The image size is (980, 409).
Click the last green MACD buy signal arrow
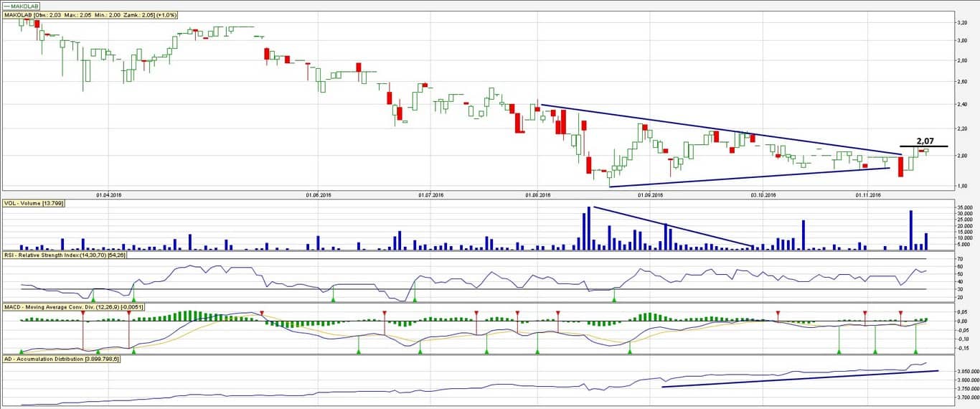point(915,350)
